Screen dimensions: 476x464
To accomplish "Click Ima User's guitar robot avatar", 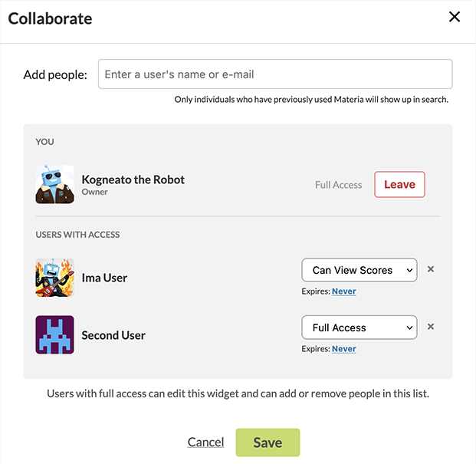I will (x=54, y=278).
